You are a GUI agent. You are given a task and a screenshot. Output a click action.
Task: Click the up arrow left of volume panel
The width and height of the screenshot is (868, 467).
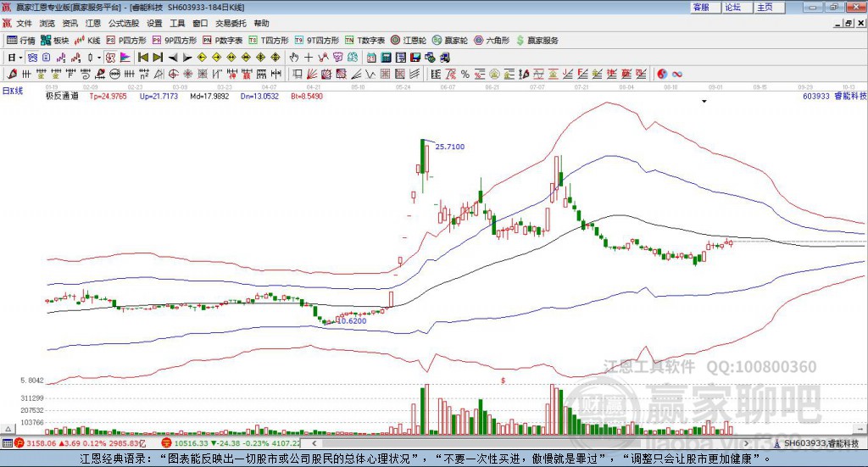point(8,429)
